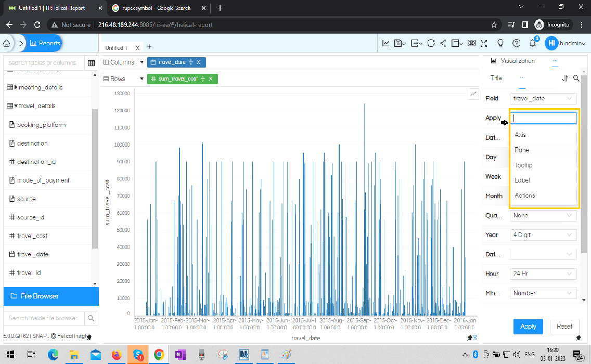Screen dimensions: 591x364
Task: Select travel_cost column
Action: pyautogui.click(x=32, y=236)
